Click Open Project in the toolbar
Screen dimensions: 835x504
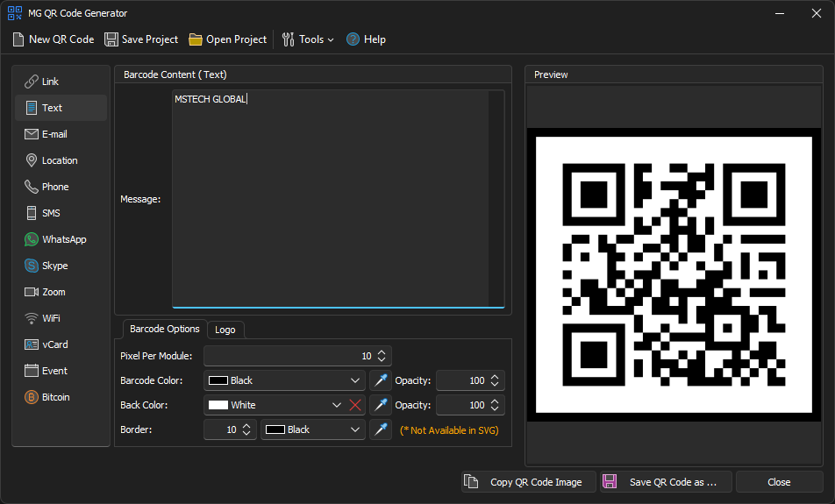coord(228,39)
